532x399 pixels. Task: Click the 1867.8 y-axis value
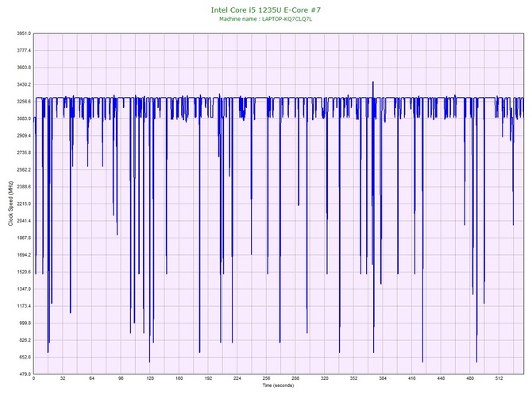(x=24, y=238)
